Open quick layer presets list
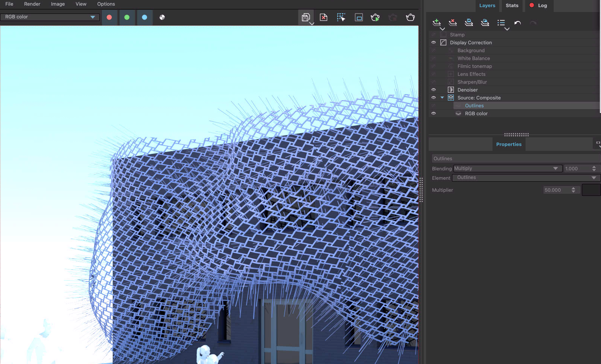Image resolution: width=601 pixels, height=364 pixels. coord(501,23)
